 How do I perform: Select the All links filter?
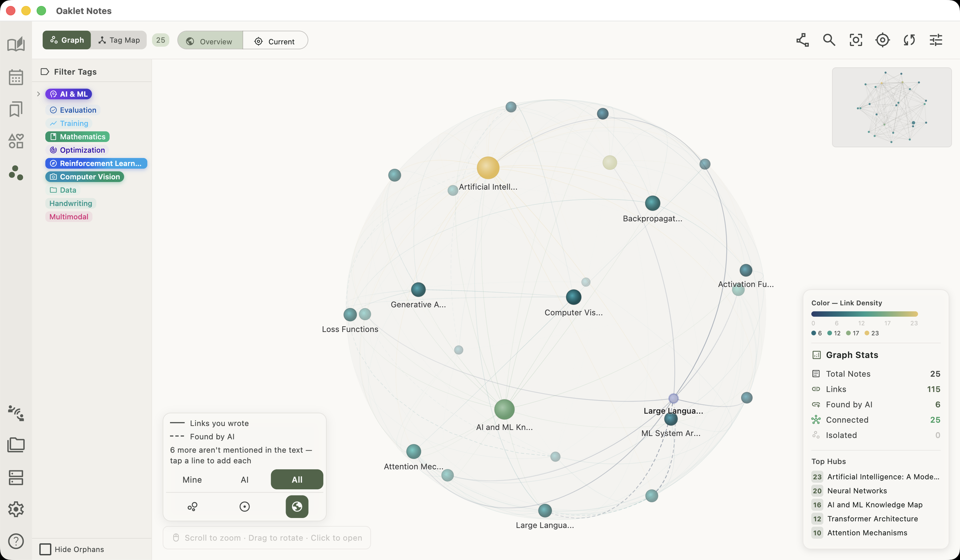pos(297,480)
